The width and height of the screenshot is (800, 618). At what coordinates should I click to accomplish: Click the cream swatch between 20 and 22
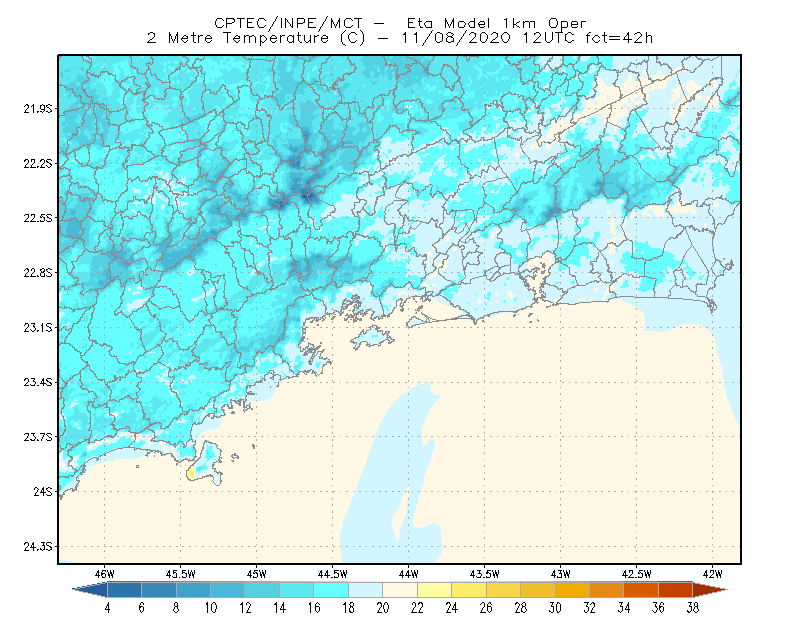pyautogui.click(x=400, y=590)
